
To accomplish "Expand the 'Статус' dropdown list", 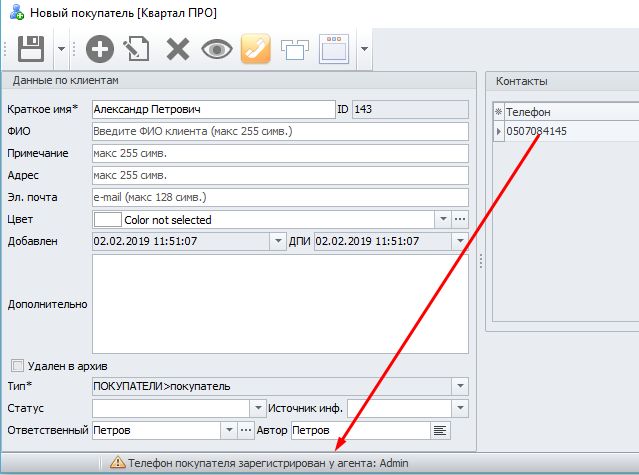I will 255,408.
